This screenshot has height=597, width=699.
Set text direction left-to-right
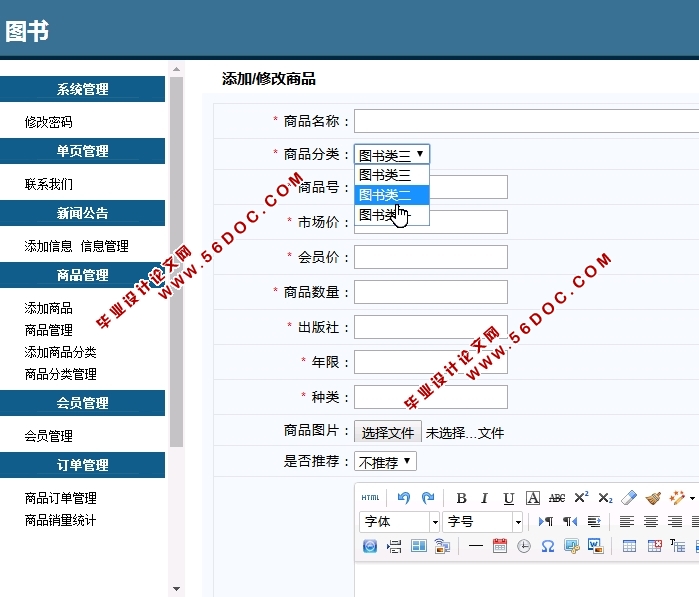pyautogui.click(x=546, y=521)
